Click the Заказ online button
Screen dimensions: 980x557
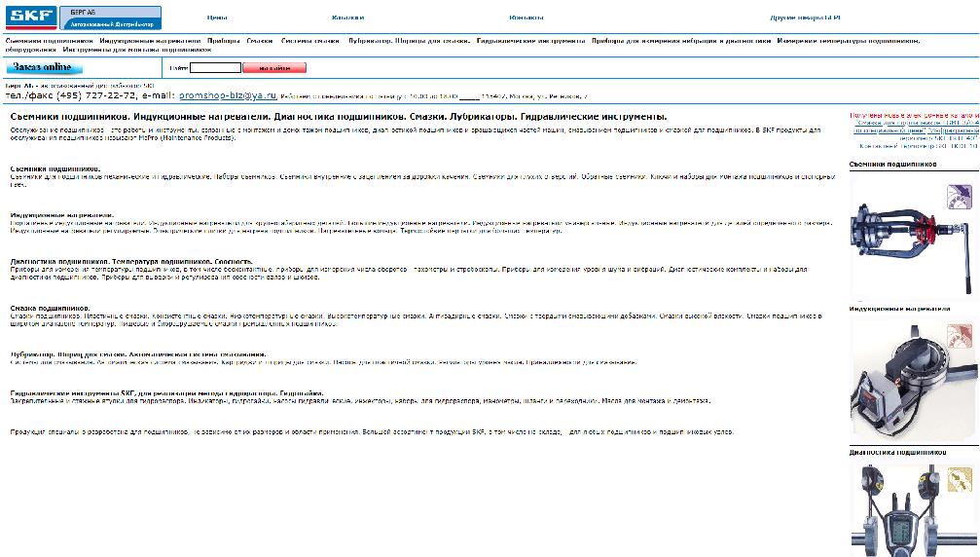click(43, 67)
